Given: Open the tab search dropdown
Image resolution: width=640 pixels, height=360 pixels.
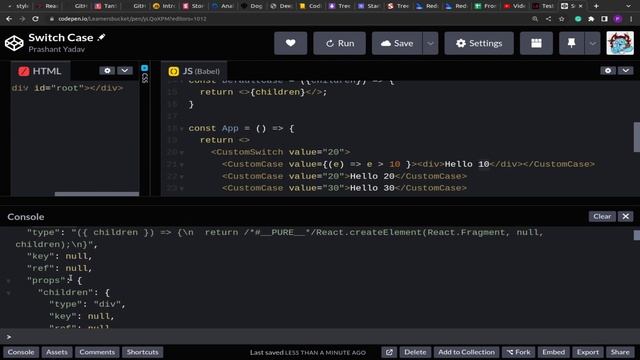Looking at the screenshot, I should click(628, 6).
